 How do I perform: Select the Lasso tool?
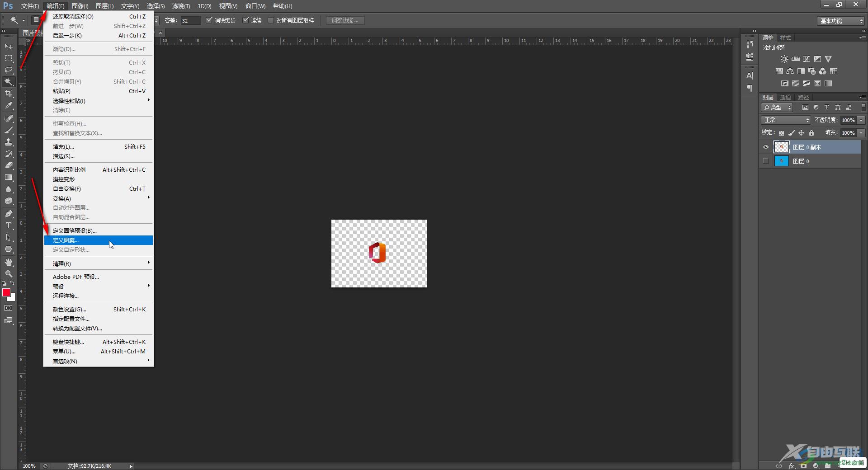[x=9, y=70]
